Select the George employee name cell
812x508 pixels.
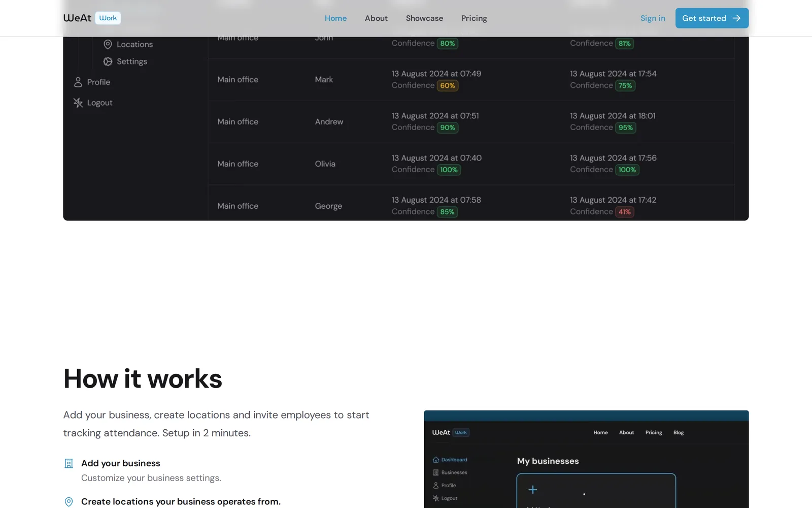[328, 206]
